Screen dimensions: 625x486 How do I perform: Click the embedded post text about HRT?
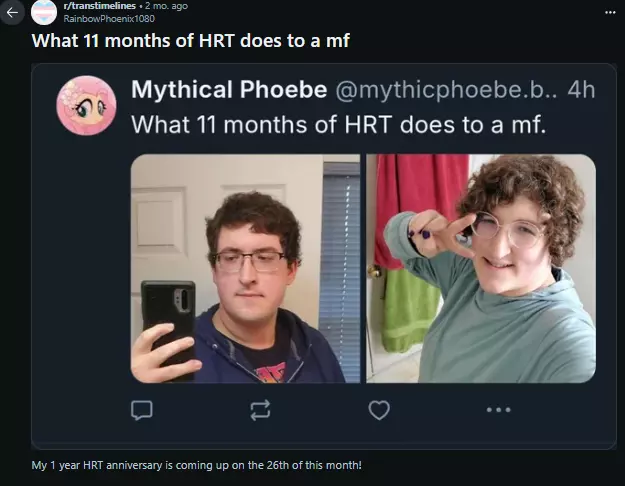tap(338, 125)
